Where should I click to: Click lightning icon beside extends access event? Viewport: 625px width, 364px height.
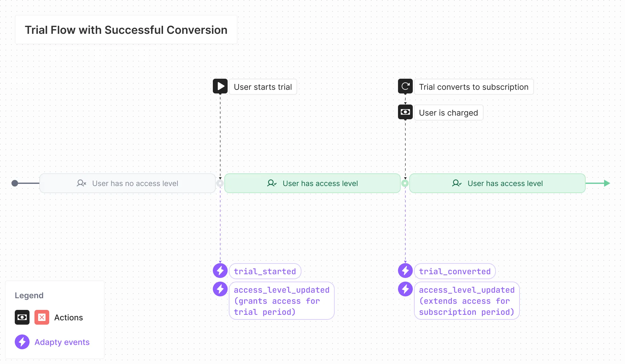coord(405,289)
